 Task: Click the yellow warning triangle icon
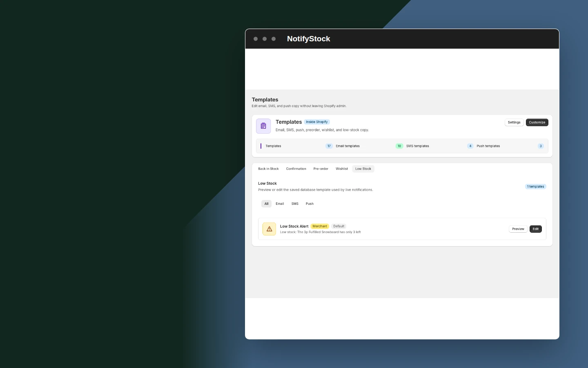[x=269, y=229]
